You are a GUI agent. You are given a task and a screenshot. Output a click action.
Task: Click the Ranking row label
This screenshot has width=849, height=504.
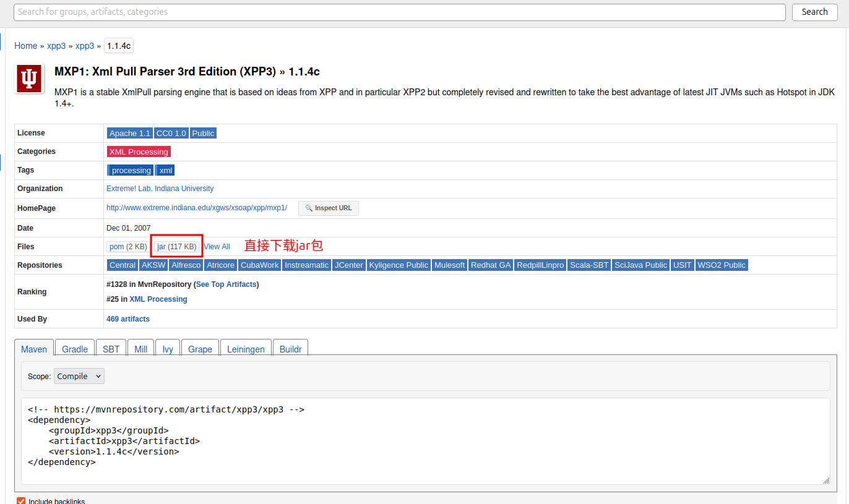pyautogui.click(x=32, y=292)
